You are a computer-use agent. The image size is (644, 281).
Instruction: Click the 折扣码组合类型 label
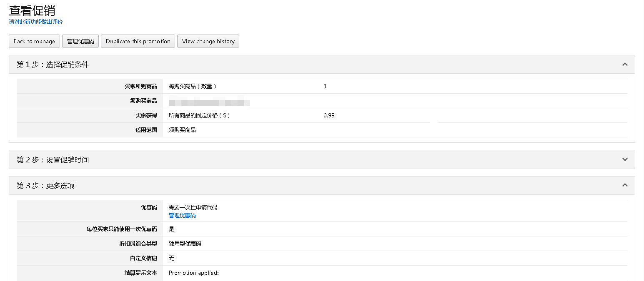tap(138, 244)
